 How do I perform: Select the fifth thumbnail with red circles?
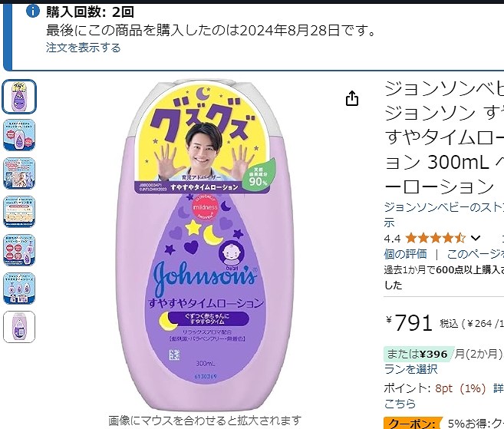click(x=19, y=250)
